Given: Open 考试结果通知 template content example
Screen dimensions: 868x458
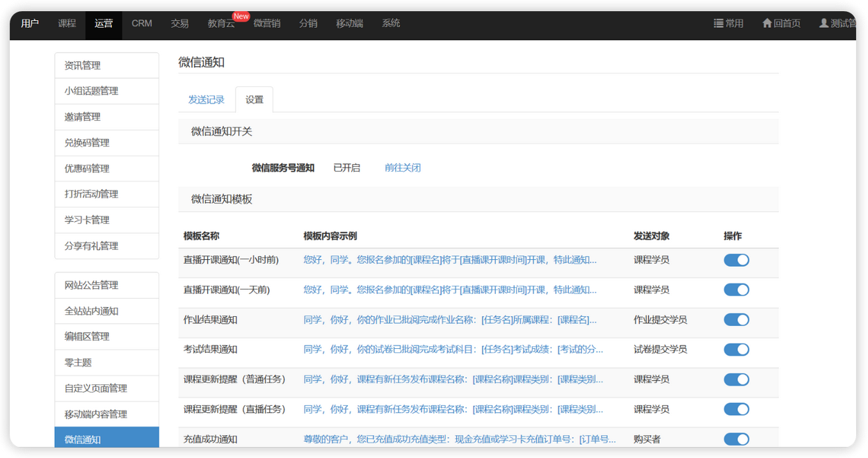Looking at the screenshot, I should (x=453, y=350).
